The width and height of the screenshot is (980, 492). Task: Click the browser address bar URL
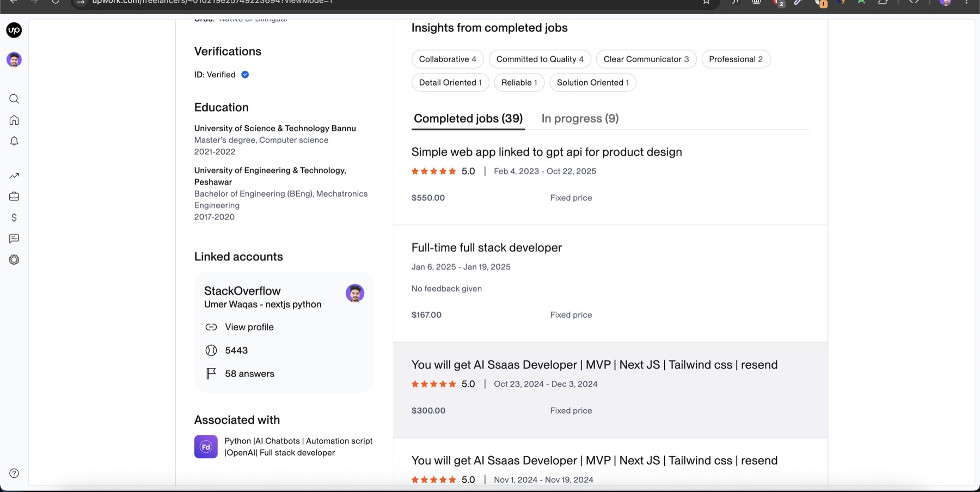(x=212, y=2)
